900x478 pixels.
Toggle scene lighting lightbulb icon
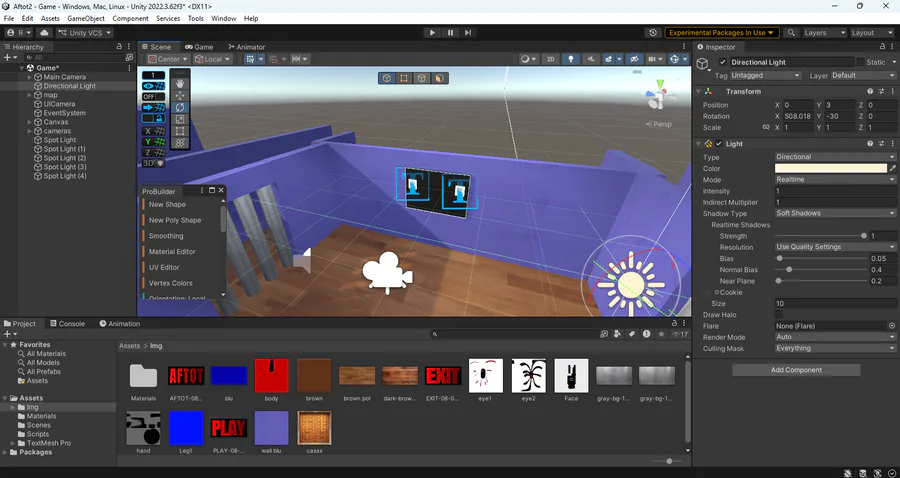(x=571, y=59)
